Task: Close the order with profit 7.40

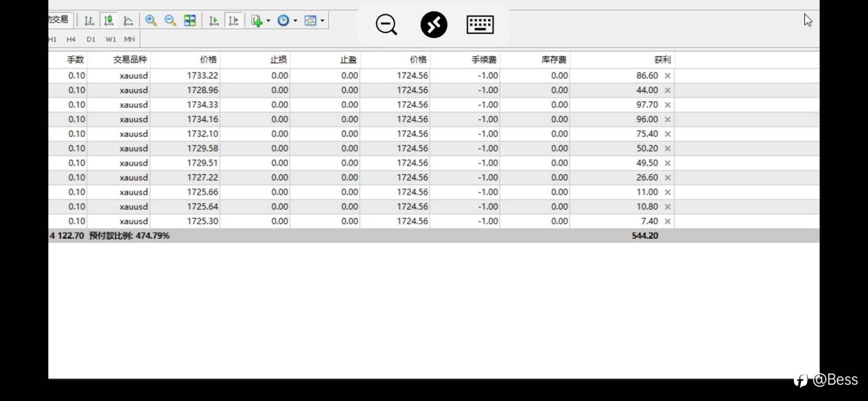Action: pyautogui.click(x=667, y=222)
